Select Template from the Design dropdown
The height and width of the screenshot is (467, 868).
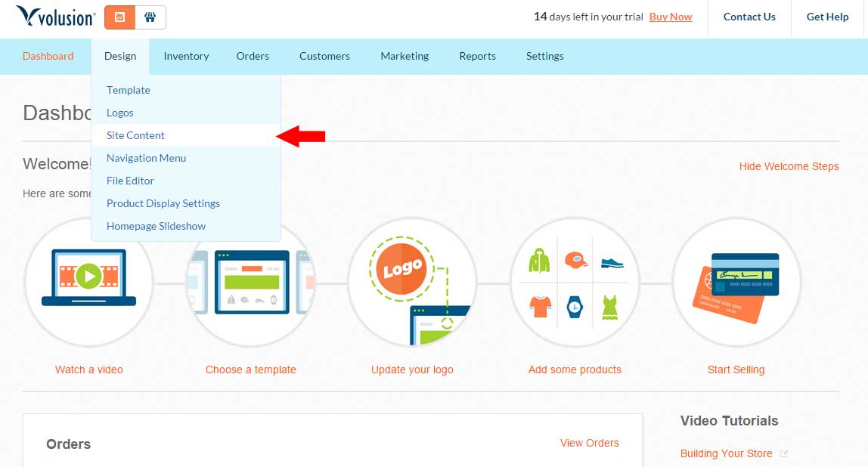point(186,90)
